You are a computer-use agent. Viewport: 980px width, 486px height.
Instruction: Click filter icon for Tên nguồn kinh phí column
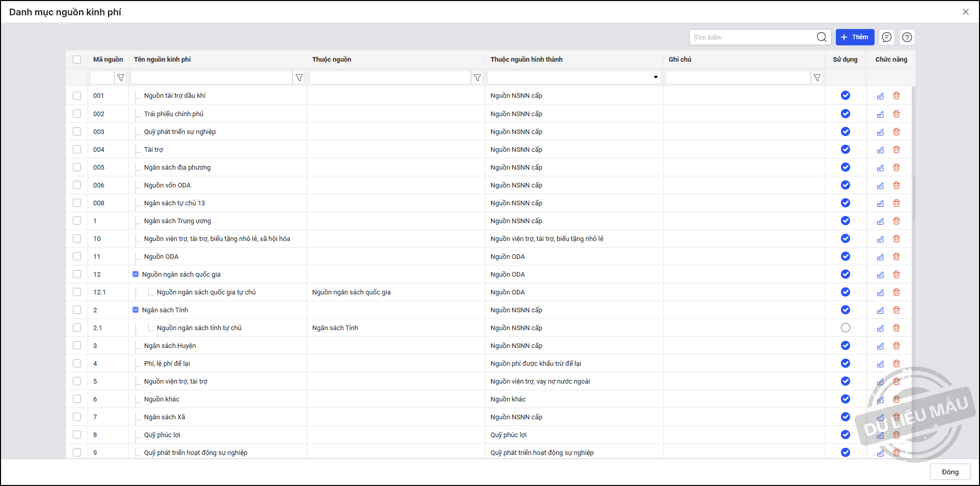[299, 77]
